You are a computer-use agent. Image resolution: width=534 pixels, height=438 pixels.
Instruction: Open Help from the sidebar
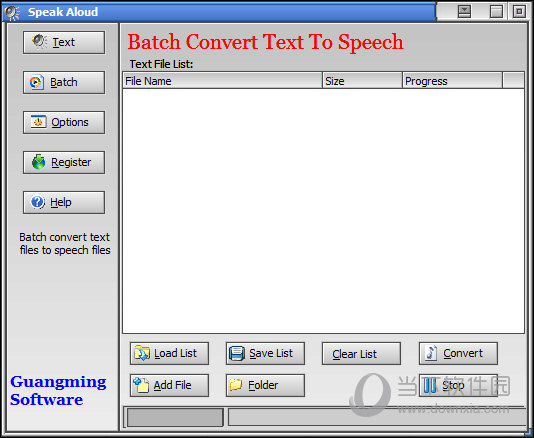[64, 202]
